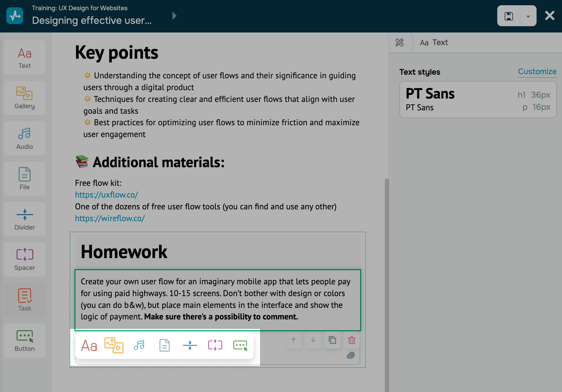Add a Button block from sidebar

coord(25,340)
